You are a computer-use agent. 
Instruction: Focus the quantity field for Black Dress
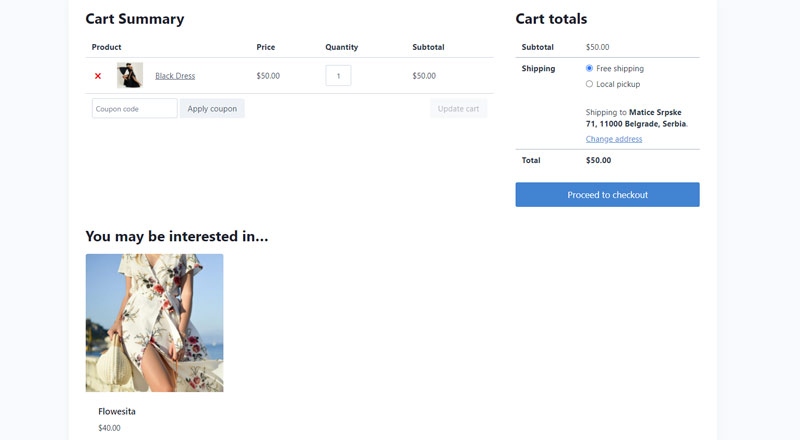point(338,76)
